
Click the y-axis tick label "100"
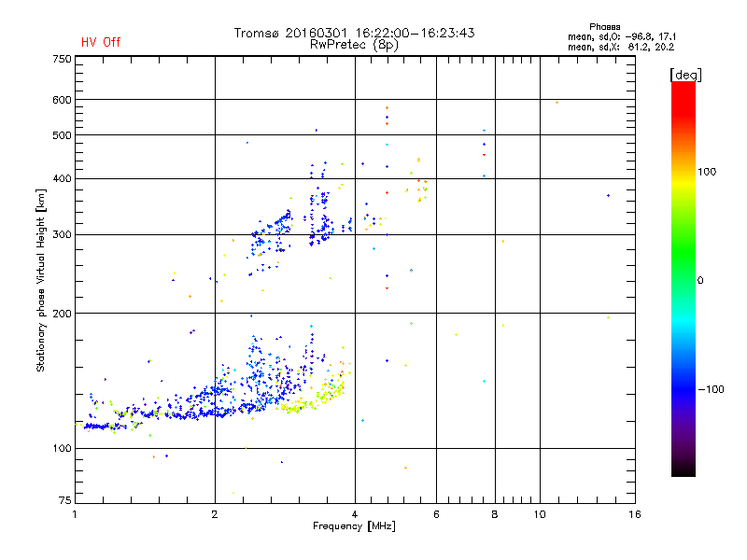(63, 449)
